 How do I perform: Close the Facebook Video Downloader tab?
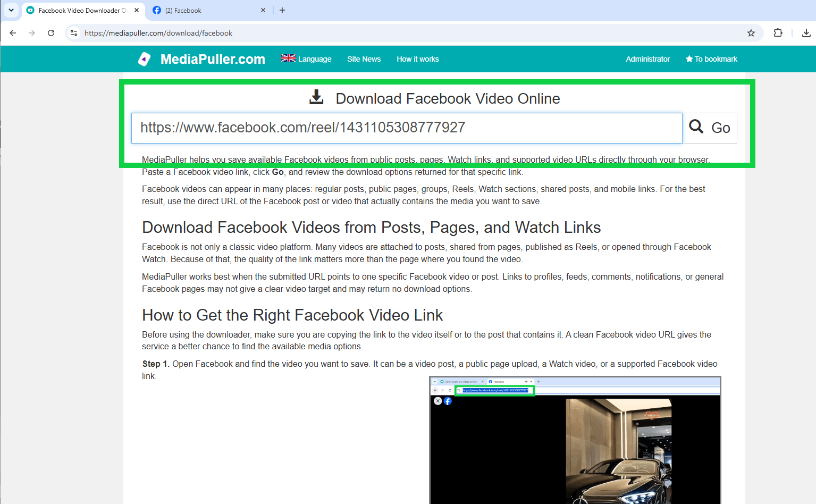(137, 10)
